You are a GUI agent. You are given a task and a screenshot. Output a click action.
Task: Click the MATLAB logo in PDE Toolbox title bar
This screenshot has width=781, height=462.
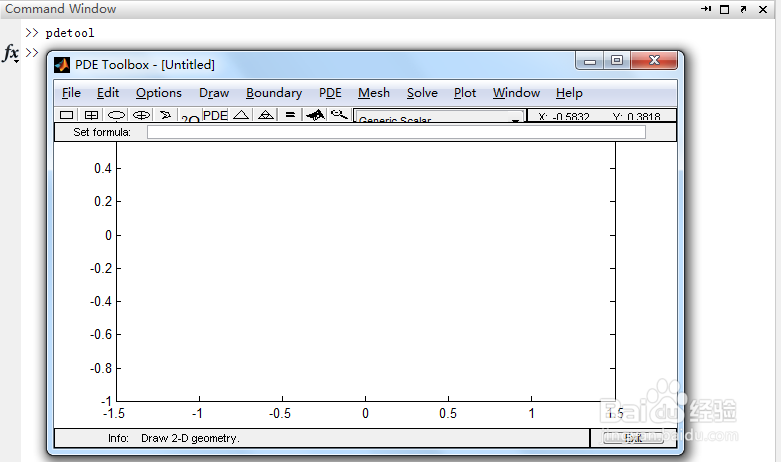point(62,65)
